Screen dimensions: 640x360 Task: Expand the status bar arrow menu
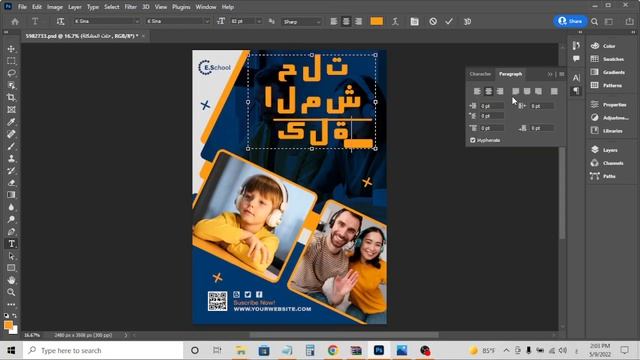pyautogui.click(x=126, y=335)
